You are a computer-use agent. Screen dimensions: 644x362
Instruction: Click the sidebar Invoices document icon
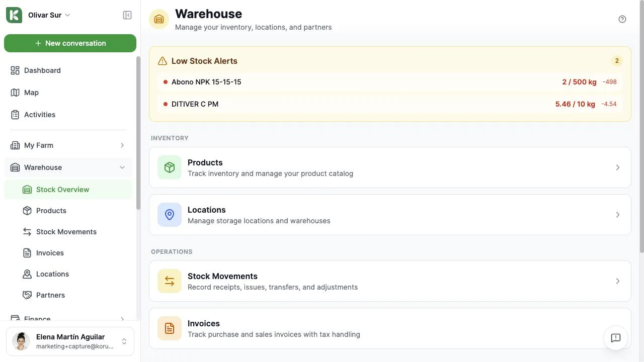click(27, 253)
